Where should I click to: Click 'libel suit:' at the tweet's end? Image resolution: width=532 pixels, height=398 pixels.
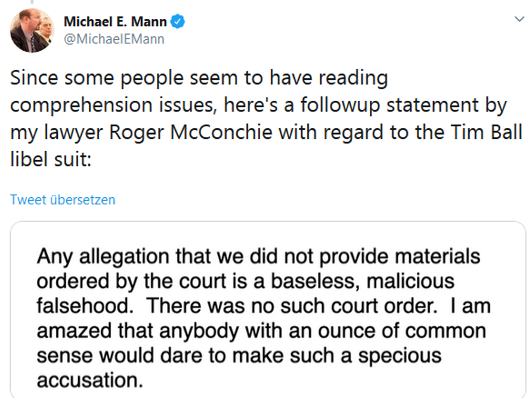[51, 159]
